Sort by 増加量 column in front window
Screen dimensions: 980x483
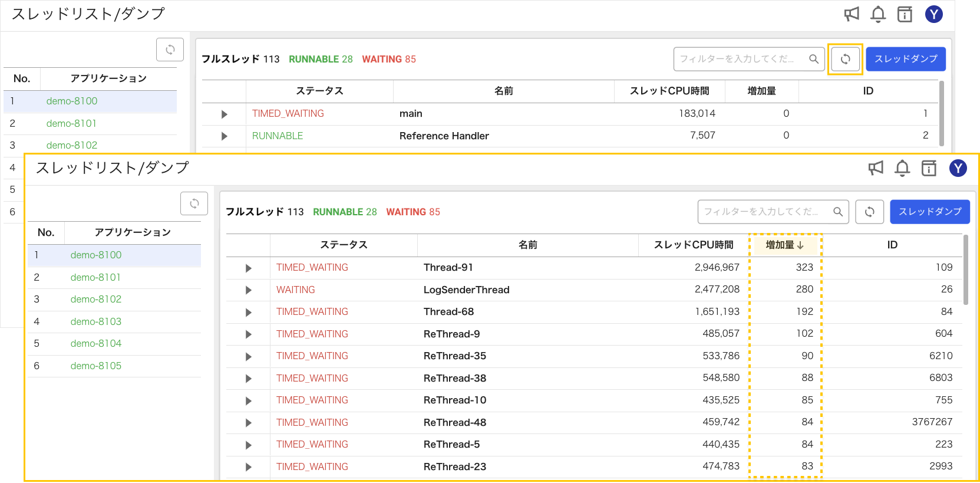coord(784,245)
